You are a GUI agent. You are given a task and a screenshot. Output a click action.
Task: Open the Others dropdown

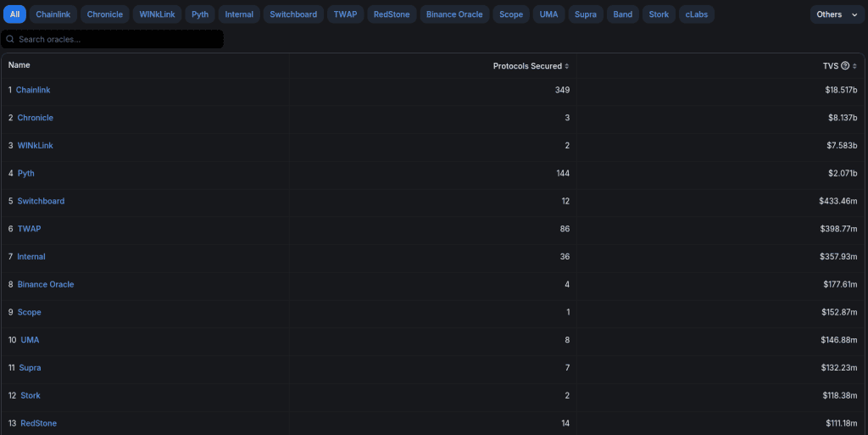coord(837,14)
